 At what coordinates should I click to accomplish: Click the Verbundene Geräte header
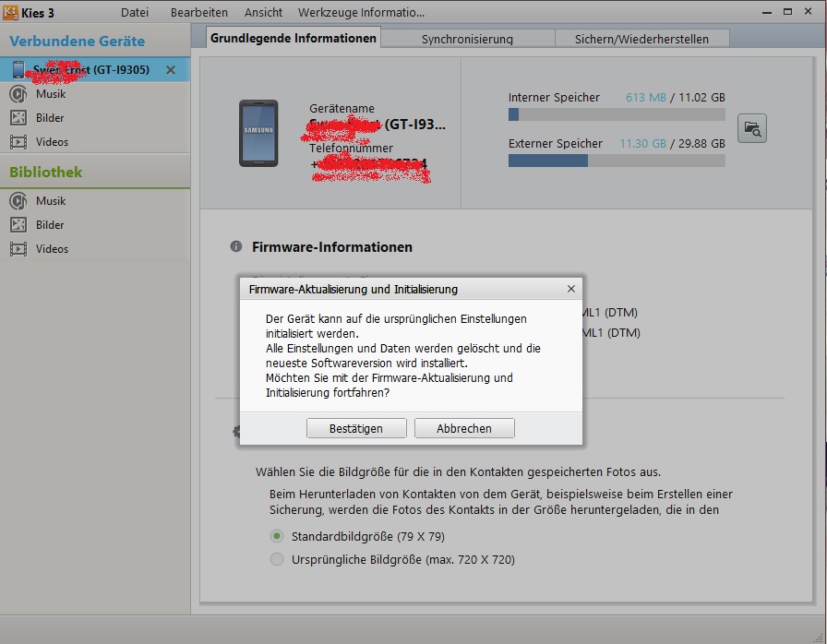point(77,42)
